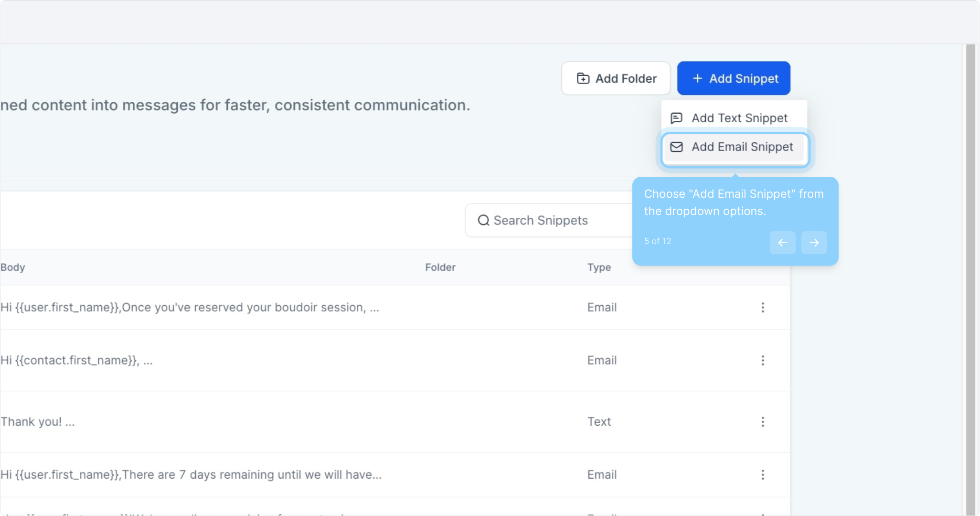
Task: Open the Thank you text snippet row
Action: [38, 422]
